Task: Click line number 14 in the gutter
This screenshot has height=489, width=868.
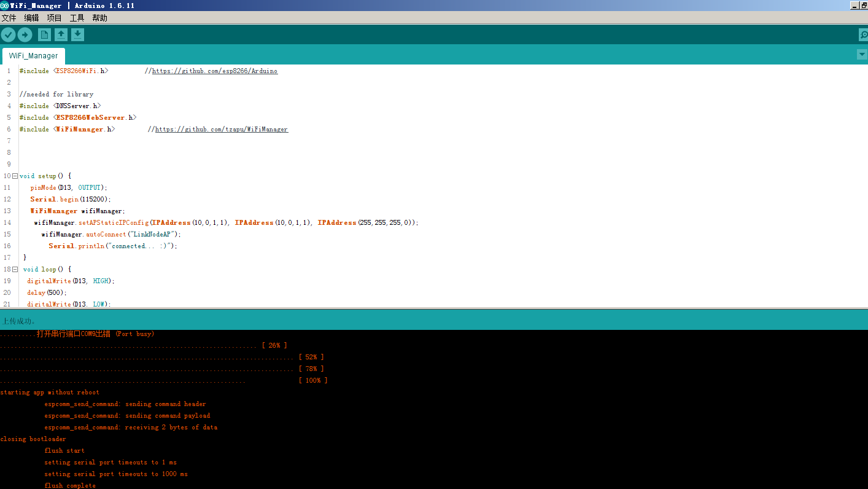Action: tap(7, 223)
